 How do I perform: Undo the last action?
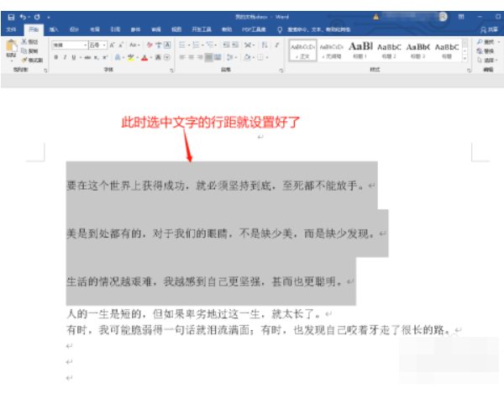pos(23,17)
